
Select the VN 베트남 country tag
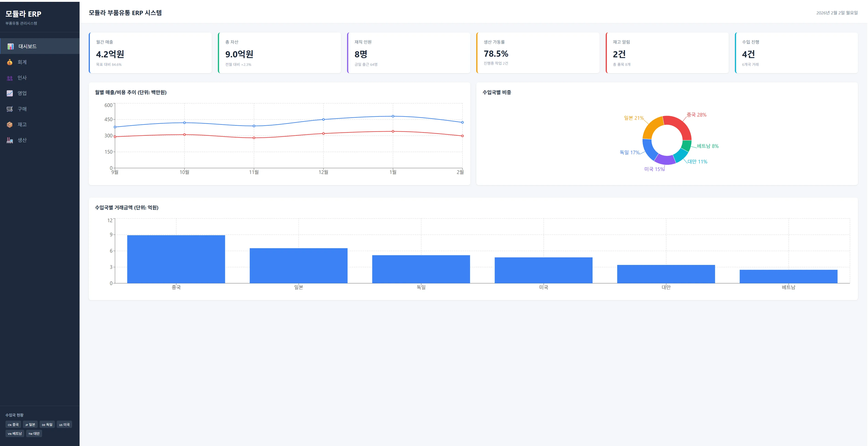[15, 433]
